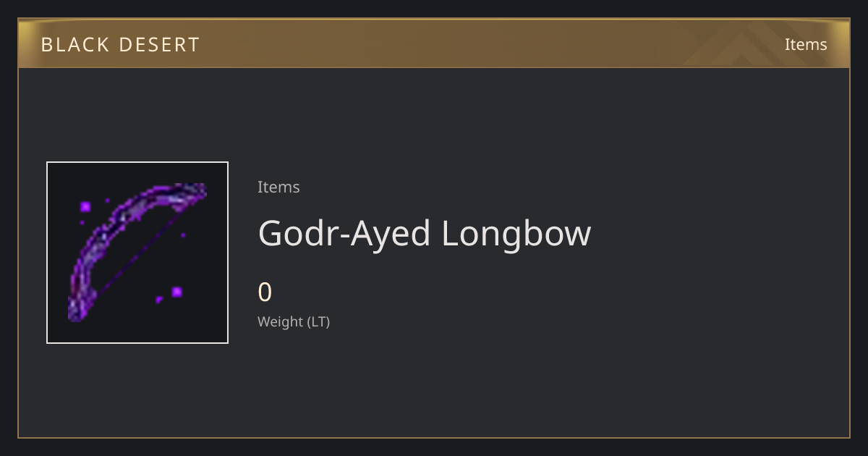Select the Items category label above item name
Viewport: 868px width, 456px height.
pyautogui.click(x=278, y=187)
